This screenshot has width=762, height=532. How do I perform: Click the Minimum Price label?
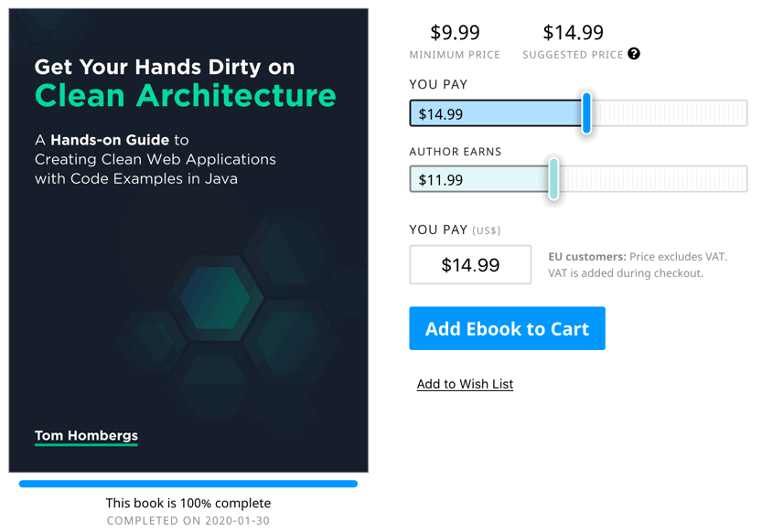click(455, 55)
